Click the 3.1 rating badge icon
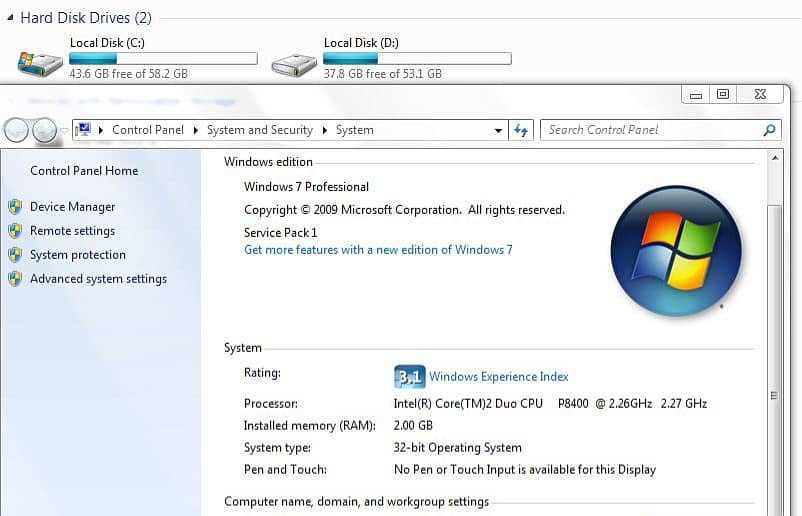Screen dimensions: 802x516 tap(409, 377)
